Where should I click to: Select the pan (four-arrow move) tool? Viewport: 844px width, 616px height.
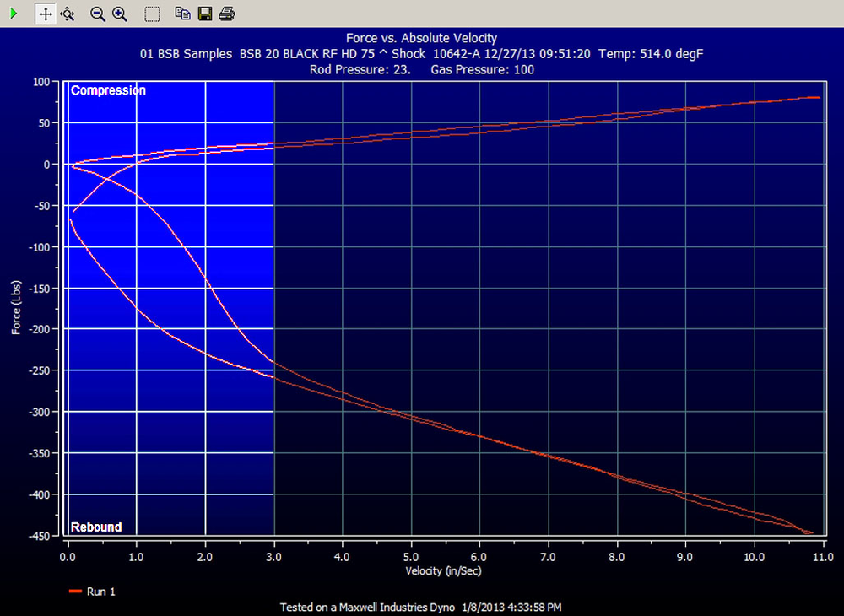coord(46,14)
